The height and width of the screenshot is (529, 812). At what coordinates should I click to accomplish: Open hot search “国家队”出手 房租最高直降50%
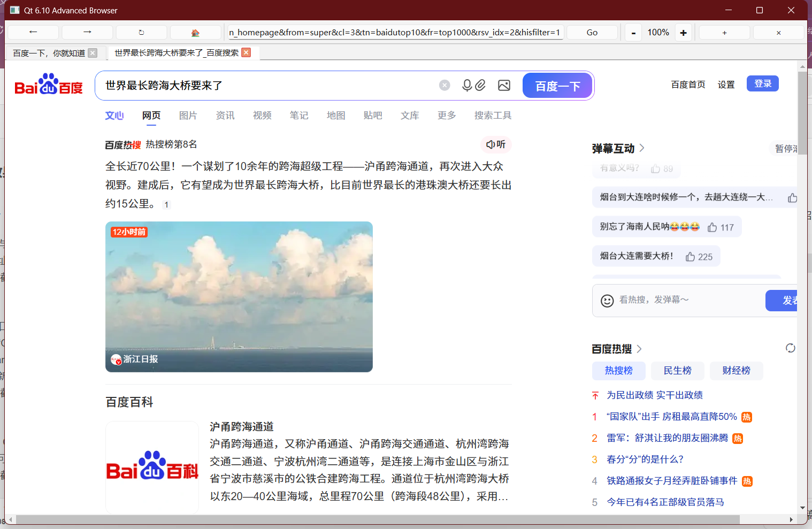[672, 417]
